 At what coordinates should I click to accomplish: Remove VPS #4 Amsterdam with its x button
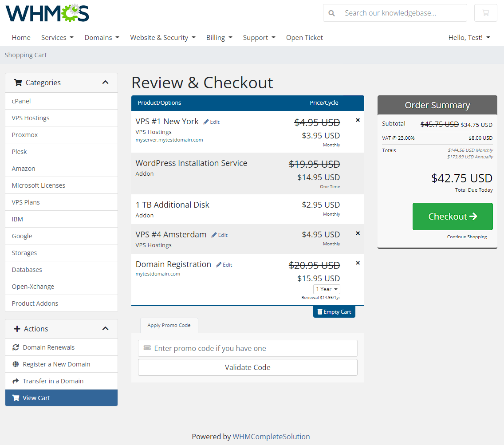(x=358, y=233)
